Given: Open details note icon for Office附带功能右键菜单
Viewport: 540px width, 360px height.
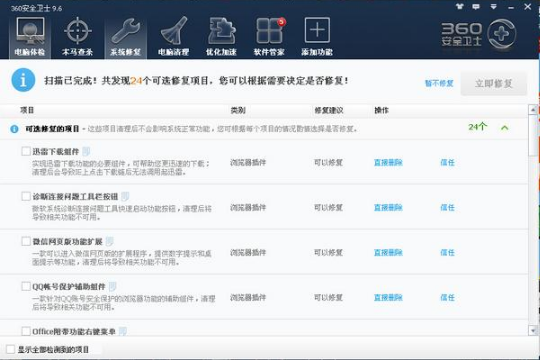Looking at the screenshot, I should [x=123, y=331].
